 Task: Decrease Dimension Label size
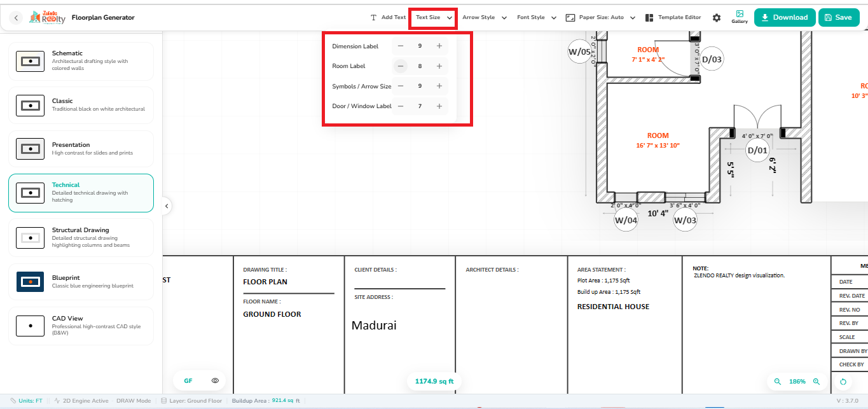pyautogui.click(x=400, y=46)
